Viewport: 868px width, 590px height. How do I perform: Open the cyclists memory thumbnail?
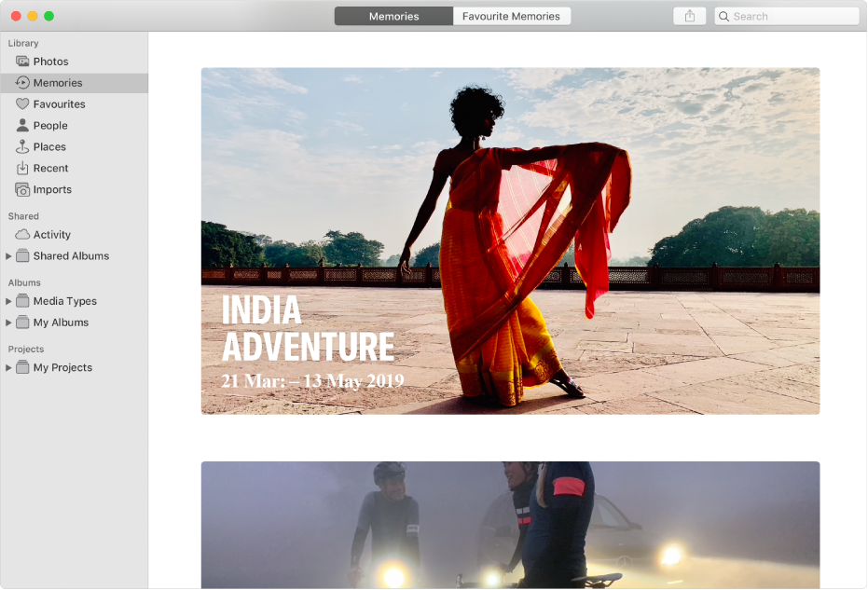point(510,525)
